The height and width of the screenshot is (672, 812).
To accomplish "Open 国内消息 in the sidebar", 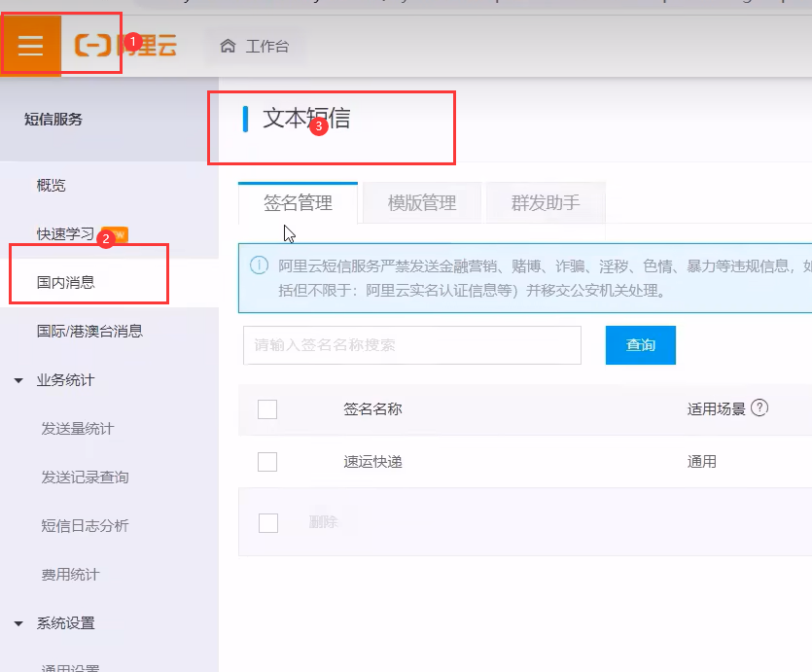I will tap(66, 283).
